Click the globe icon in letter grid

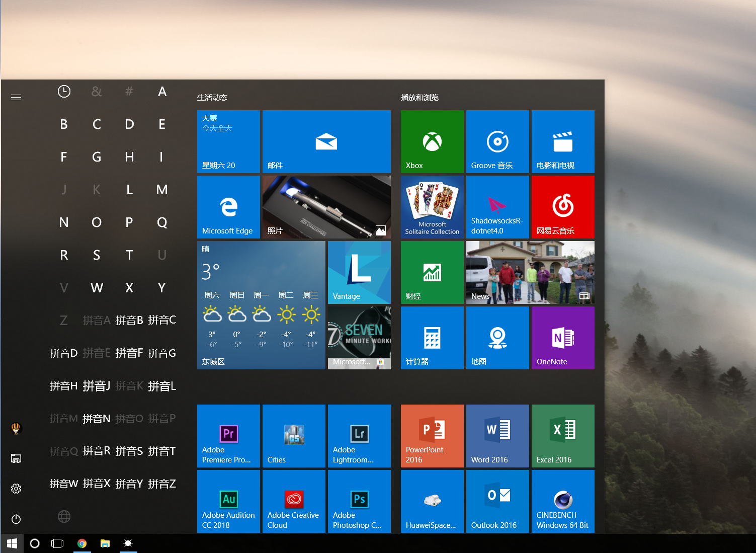tap(64, 516)
